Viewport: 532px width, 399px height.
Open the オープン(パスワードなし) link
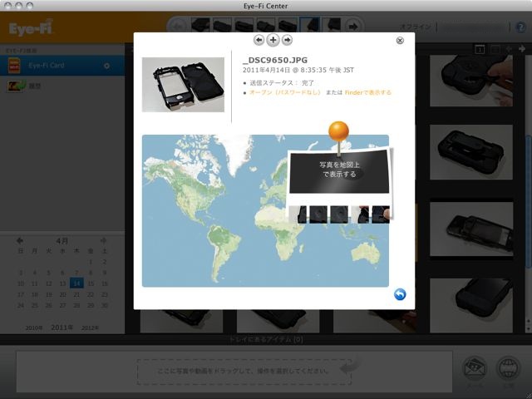pyautogui.click(x=284, y=92)
